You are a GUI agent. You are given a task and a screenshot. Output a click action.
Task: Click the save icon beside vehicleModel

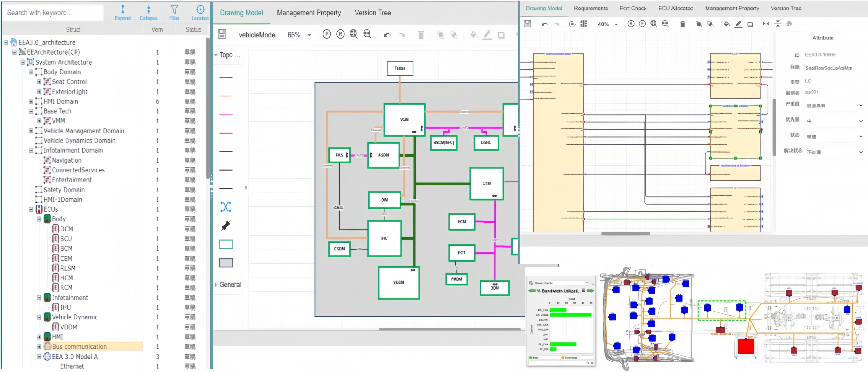(222, 34)
